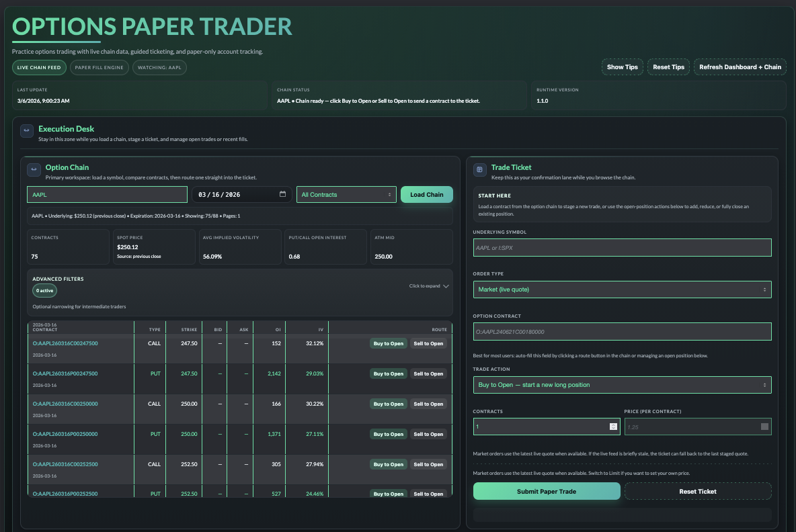This screenshot has height=532, width=796.
Task: Click the O:AAPL260316C00252500 contract link
Action: (x=65, y=464)
